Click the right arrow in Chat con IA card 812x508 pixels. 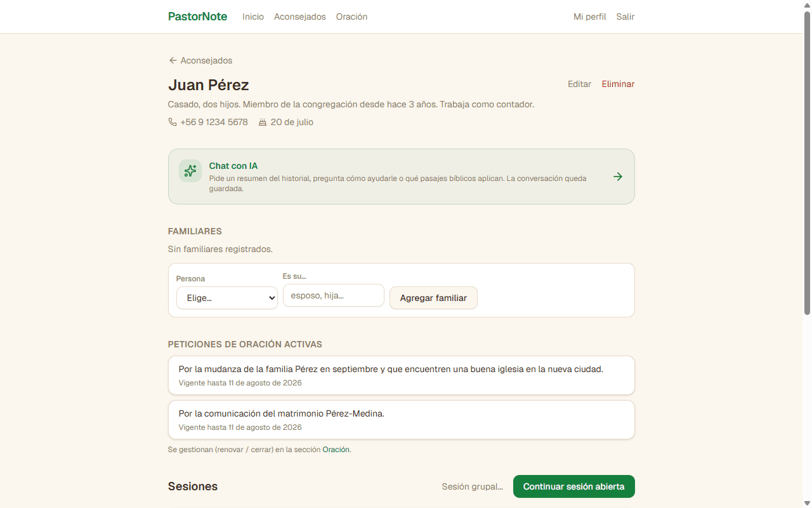618,177
